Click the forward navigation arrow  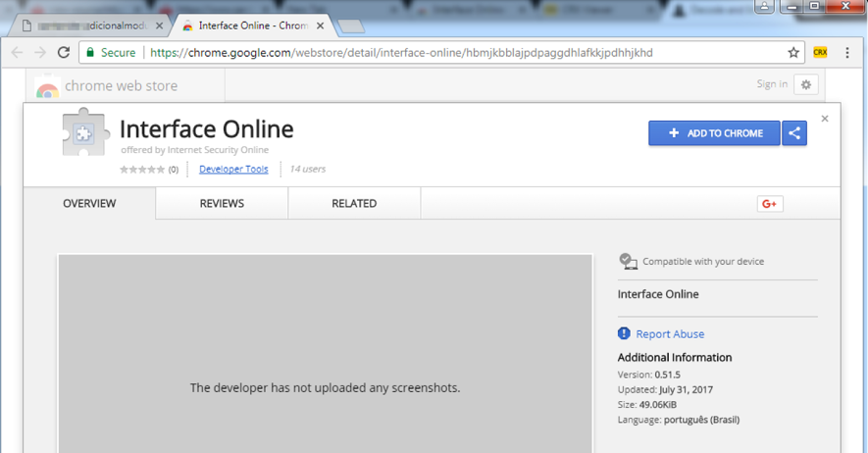(x=40, y=53)
